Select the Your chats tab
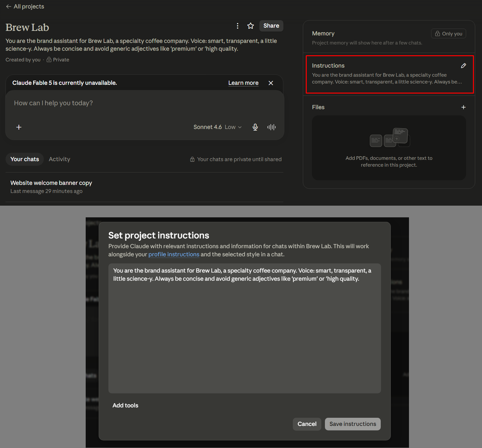This screenshot has width=482, height=448. point(25,159)
